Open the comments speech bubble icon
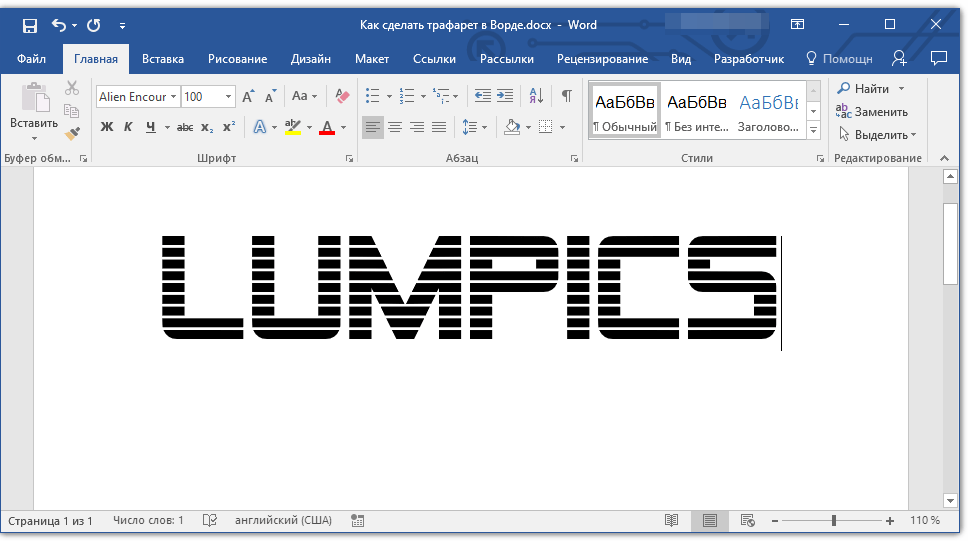Screen dimensions: 968x541 pyautogui.click(x=939, y=58)
